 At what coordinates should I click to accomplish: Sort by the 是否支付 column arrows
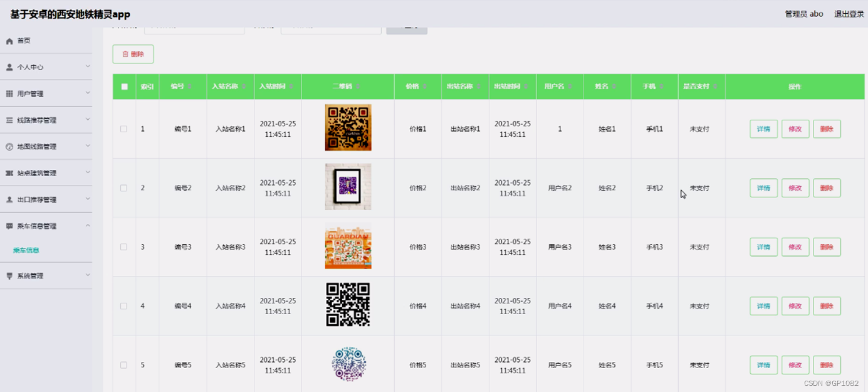(x=716, y=87)
